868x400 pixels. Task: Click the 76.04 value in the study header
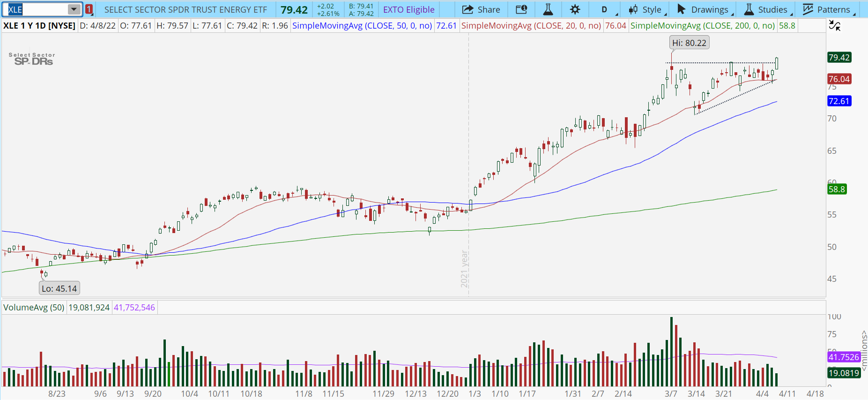(x=616, y=26)
